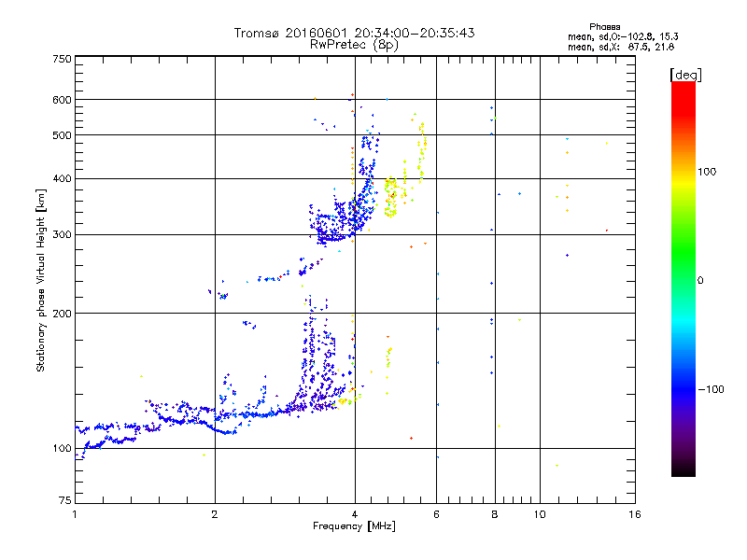Click the x-axis tick label '16'

click(635, 514)
